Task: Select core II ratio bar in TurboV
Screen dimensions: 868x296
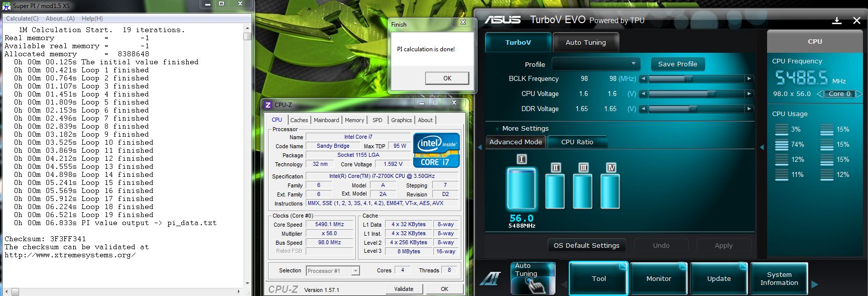Action: click(555, 191)
